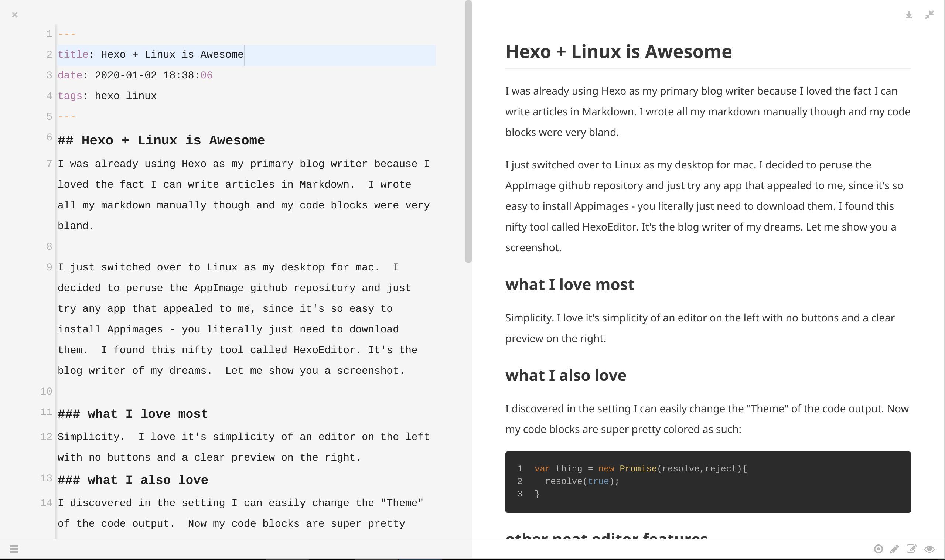Viewport: 945px width, 560px height.
Task: Click the dark code block in preview
Action: tap(708, 482)
